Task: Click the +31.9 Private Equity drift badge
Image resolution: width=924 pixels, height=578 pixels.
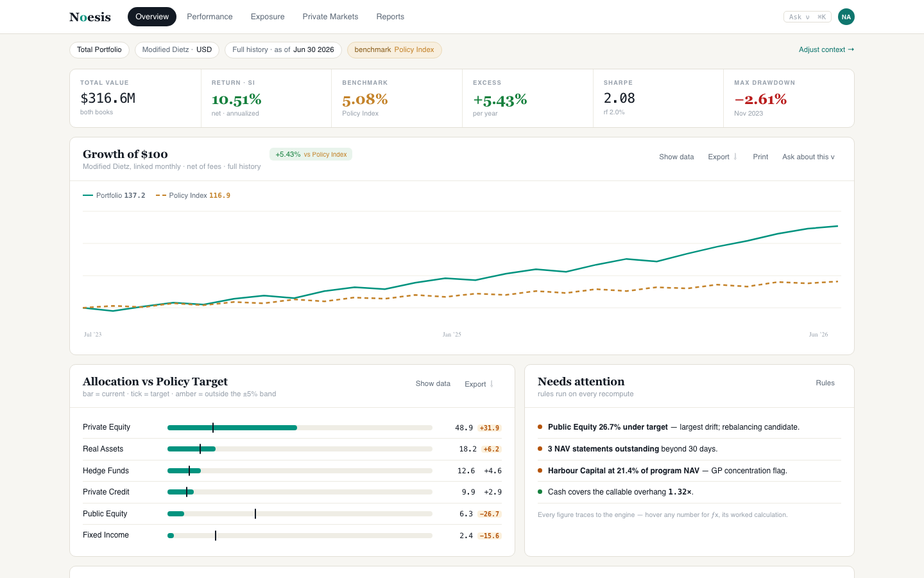Action: (x=490, y=428)
